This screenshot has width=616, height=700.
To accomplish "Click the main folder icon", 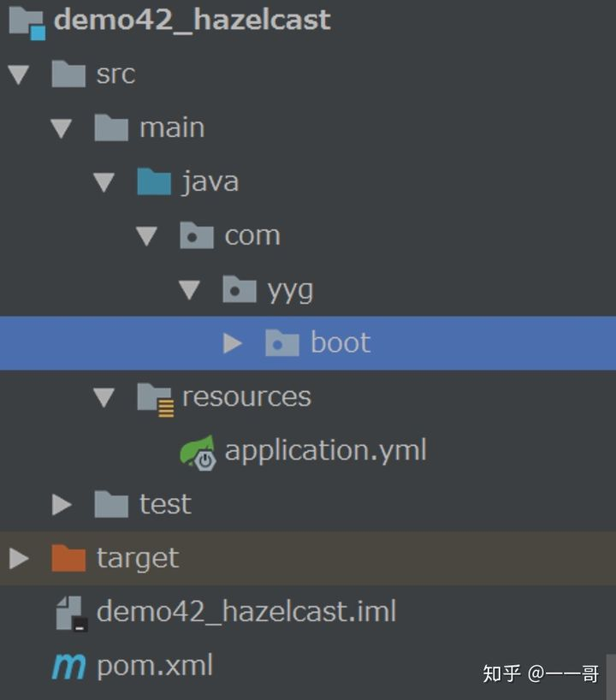I will point(111,128).
